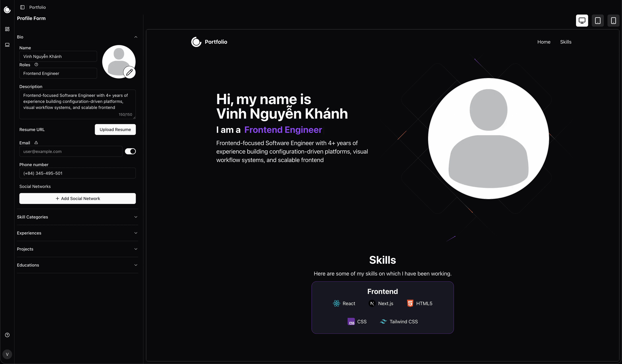Switch to desktop preview mode
Viewport: 622px width, 364px height.
tap(582, 20)
